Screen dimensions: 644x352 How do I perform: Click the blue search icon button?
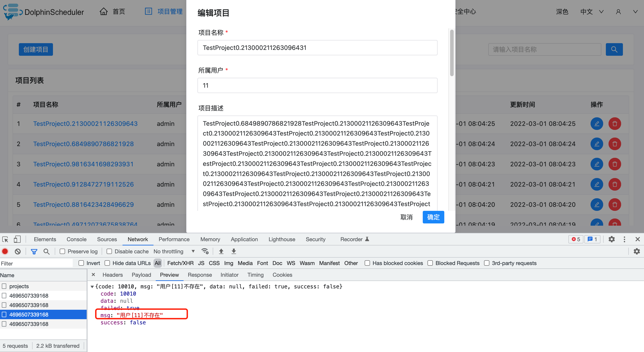click(614, 49)
